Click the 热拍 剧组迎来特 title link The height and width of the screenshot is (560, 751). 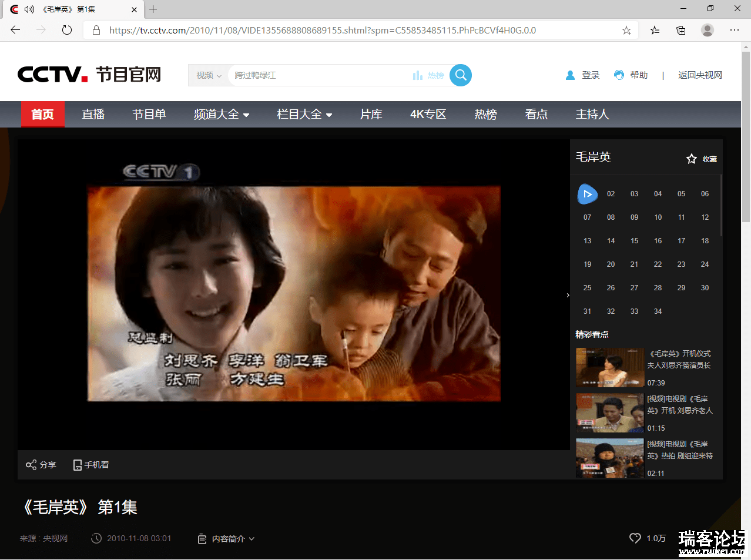pyautogui.click(x=680, y=450)
